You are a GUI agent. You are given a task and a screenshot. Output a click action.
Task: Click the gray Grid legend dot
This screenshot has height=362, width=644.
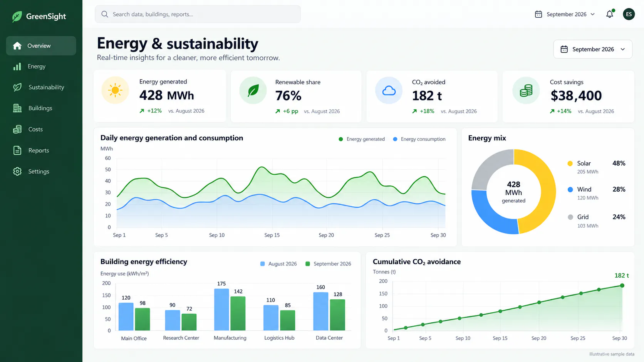pyautogui.click(x=570, y=217)
